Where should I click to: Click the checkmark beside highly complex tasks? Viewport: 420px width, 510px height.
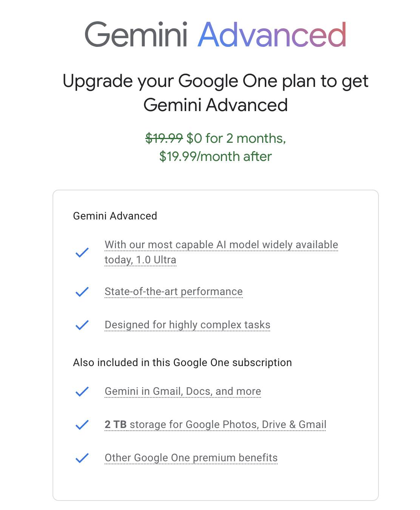(82, 325)
